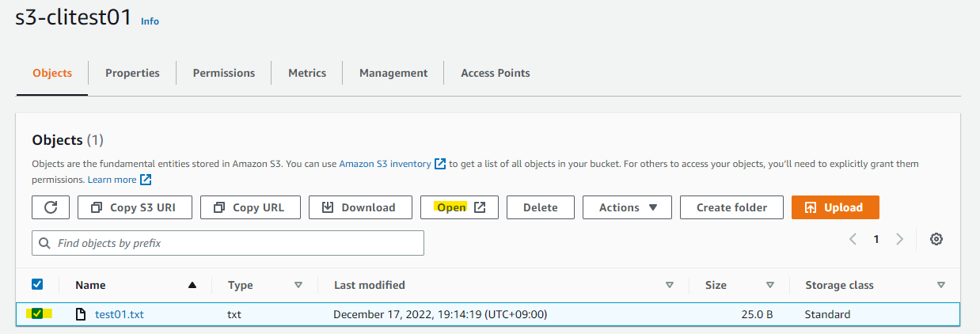Open the Info link beside bucket name
This screenshot has width=980, height=334.
point(150,21)
